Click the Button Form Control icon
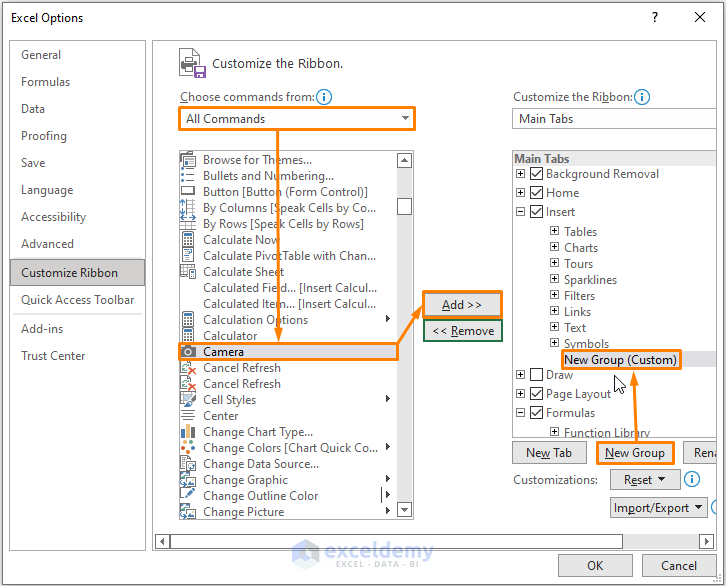The image size is (726, 586). tap(188, 192)
